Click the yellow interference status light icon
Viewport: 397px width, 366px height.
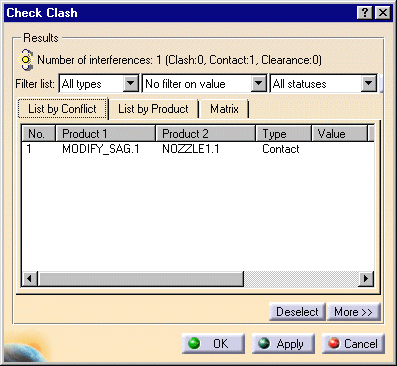(26, 60)
